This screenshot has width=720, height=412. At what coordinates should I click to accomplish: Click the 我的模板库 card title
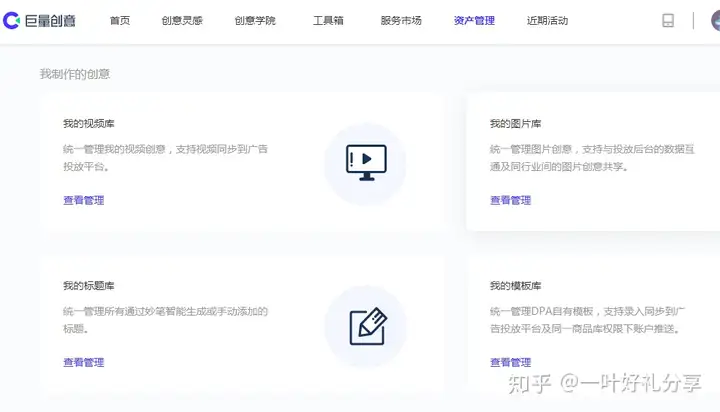tap(515, 286)
